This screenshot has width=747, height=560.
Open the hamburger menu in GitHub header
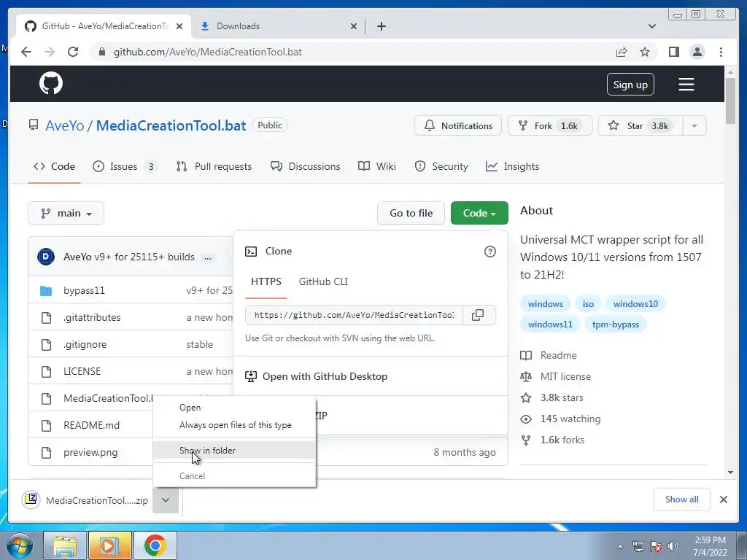click(686, 85)
